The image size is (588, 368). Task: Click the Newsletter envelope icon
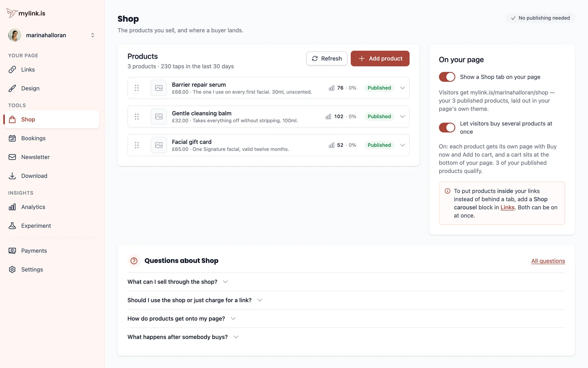coord(12,157)
